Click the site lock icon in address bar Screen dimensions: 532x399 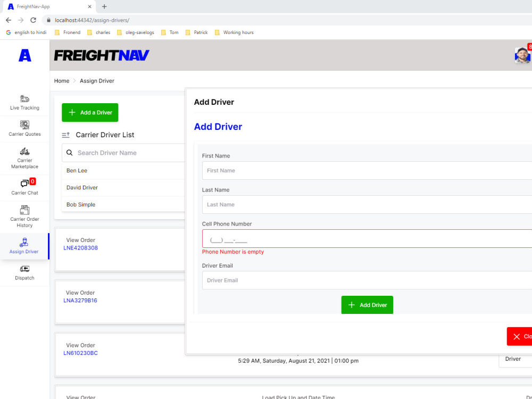coord(48,20)
